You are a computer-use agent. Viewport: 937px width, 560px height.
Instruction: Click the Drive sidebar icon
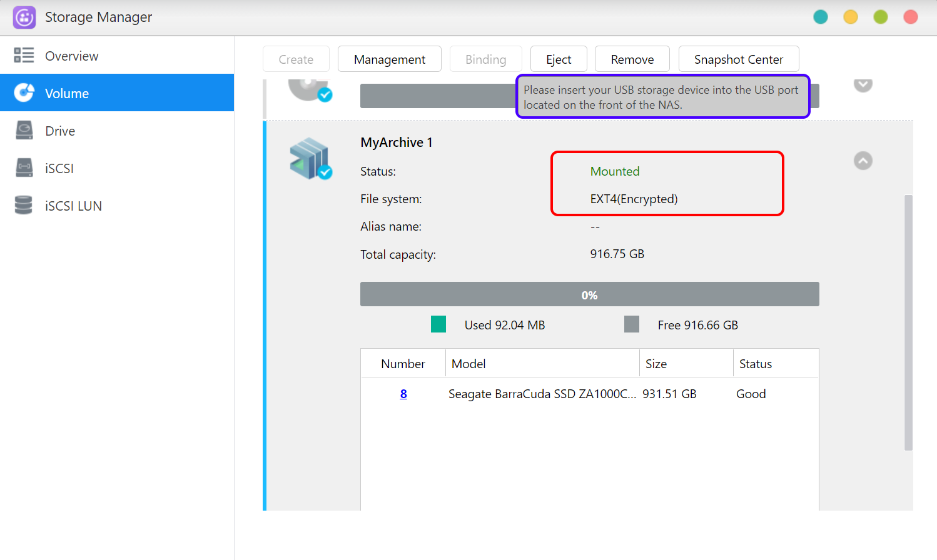(x=24, y=131)
